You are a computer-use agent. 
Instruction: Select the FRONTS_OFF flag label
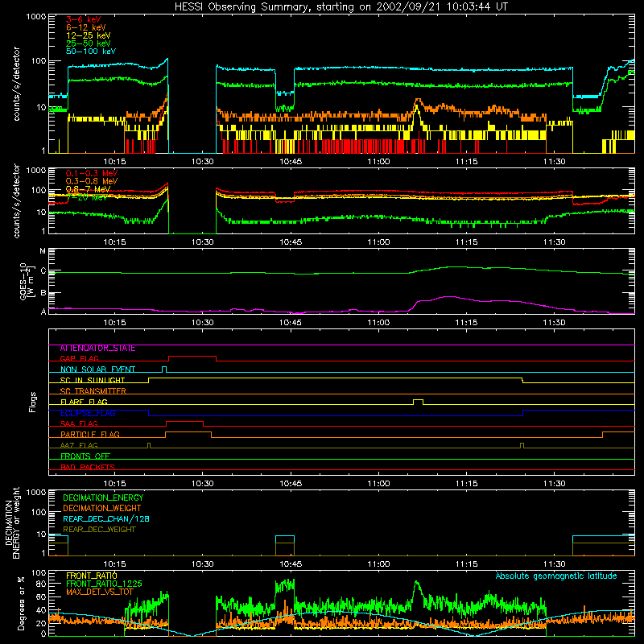pyautogui.click(x=85, y=456)
